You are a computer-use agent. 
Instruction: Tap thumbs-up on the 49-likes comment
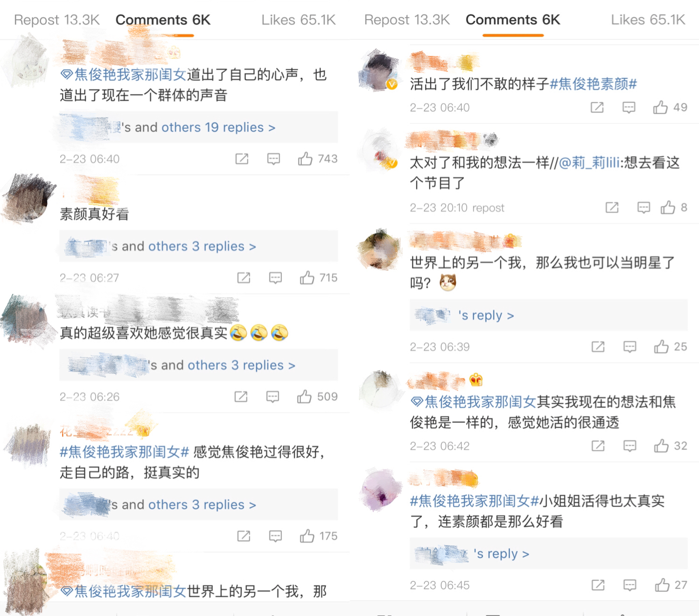tap(660, 107)
